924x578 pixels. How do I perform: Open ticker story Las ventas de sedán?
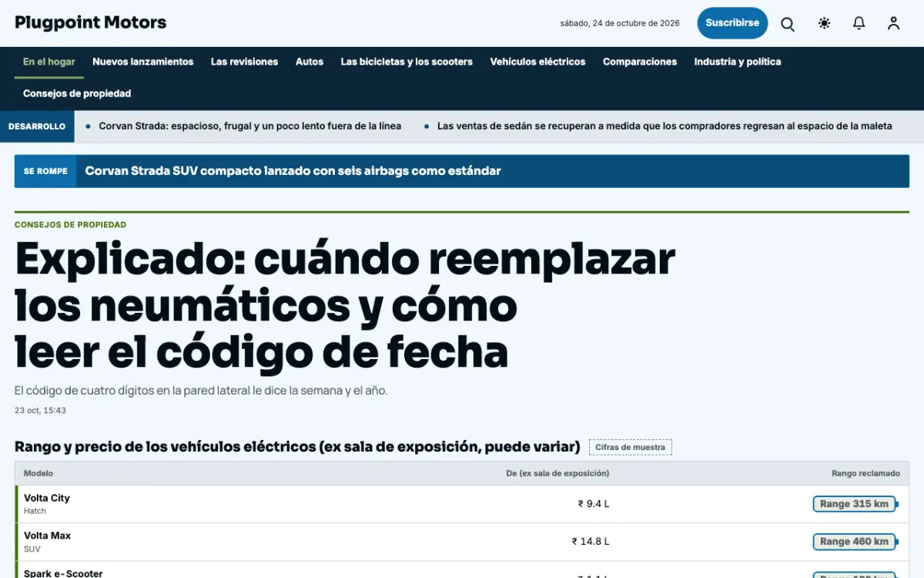pyautogui.click(x=665, y=126)
